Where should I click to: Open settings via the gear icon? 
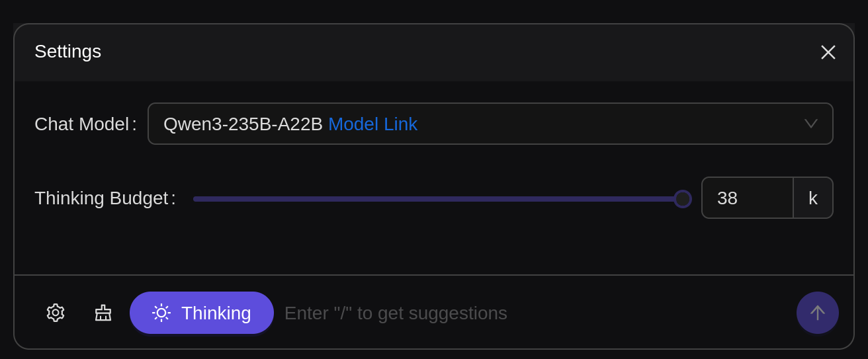point(56,313)
